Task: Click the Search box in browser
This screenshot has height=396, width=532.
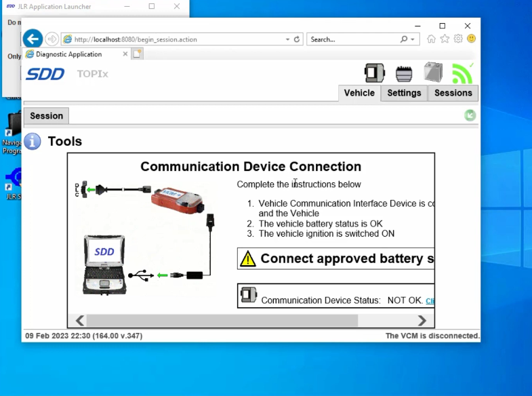Action: [x=353, y=39]
